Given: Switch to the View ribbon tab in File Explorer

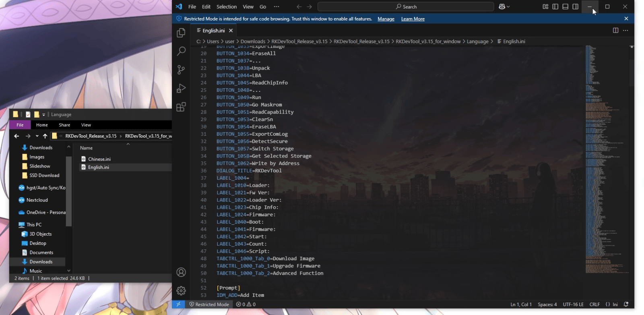Looking at the screenshot, I should [86, 125].
